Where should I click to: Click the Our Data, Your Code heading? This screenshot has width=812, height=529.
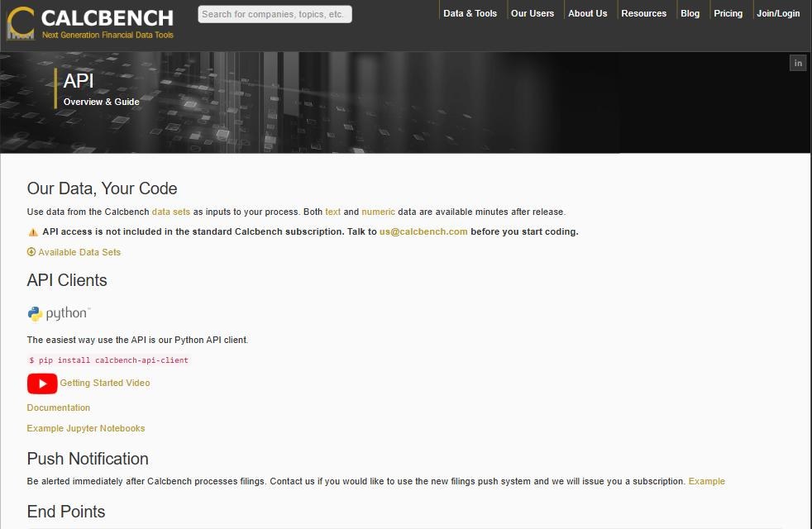(x=102, y=188)
